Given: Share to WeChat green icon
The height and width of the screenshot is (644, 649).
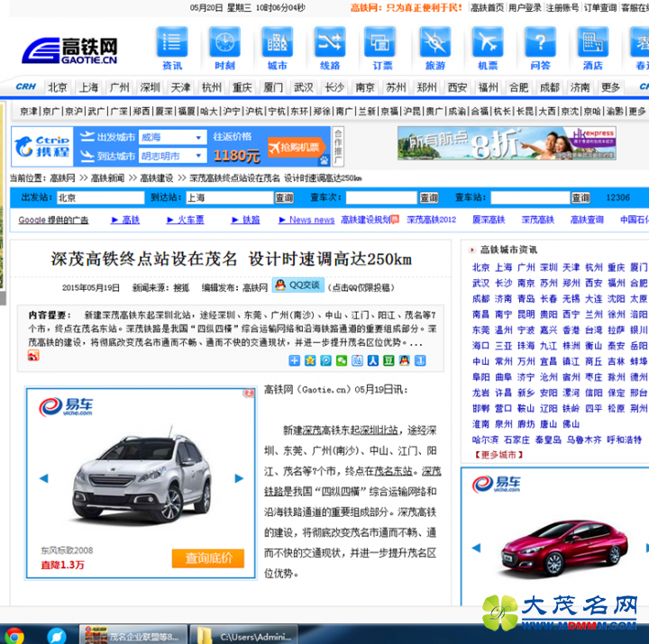Looking at the screenshot, I should 342,360.
